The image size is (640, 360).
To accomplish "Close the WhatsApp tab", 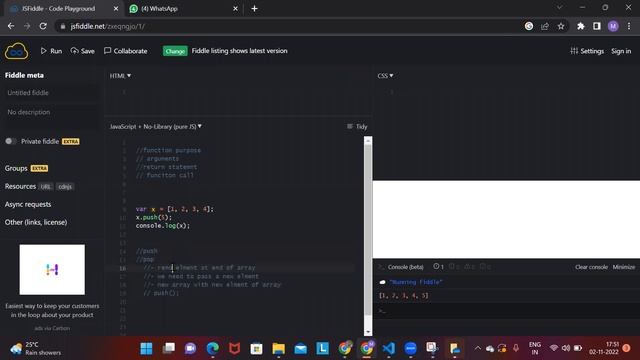I will pyautogui.click(x=236, y=9).
